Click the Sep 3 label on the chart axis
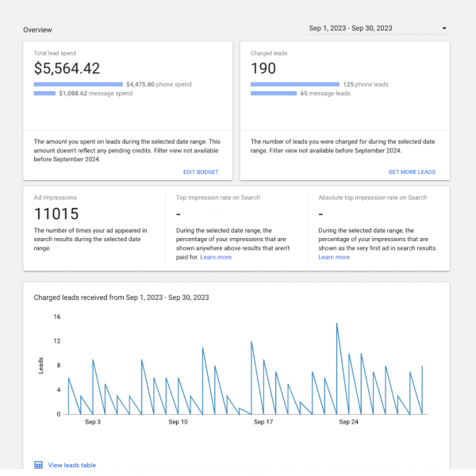The image size is (476, 476). point(93,422)
